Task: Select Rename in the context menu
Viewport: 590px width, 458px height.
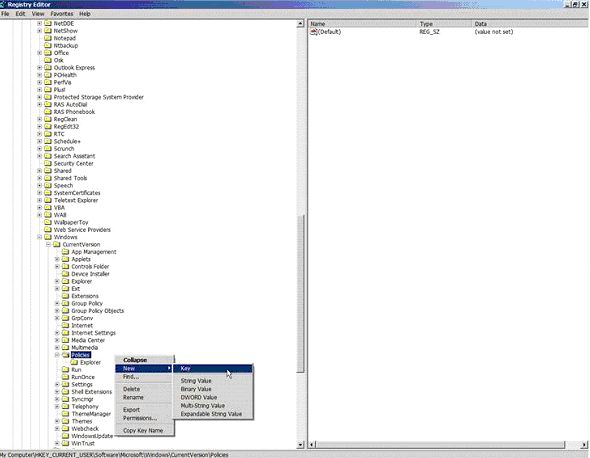Action: point(144,397)
